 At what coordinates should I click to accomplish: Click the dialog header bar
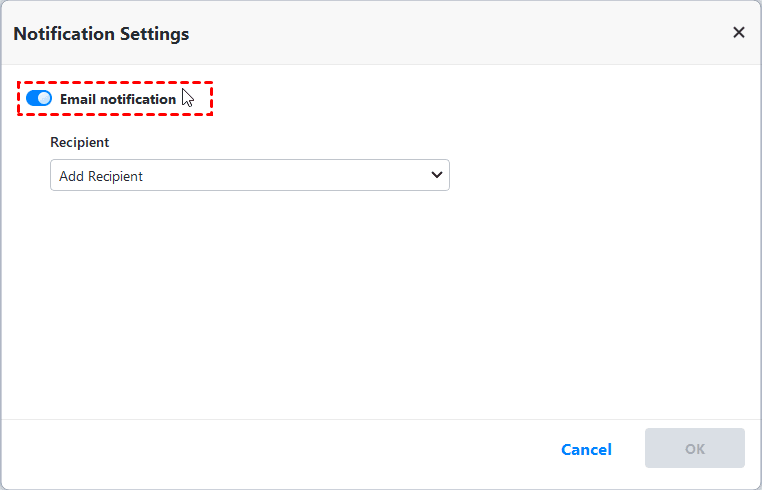pyautogui.click(x=400, y=34)
